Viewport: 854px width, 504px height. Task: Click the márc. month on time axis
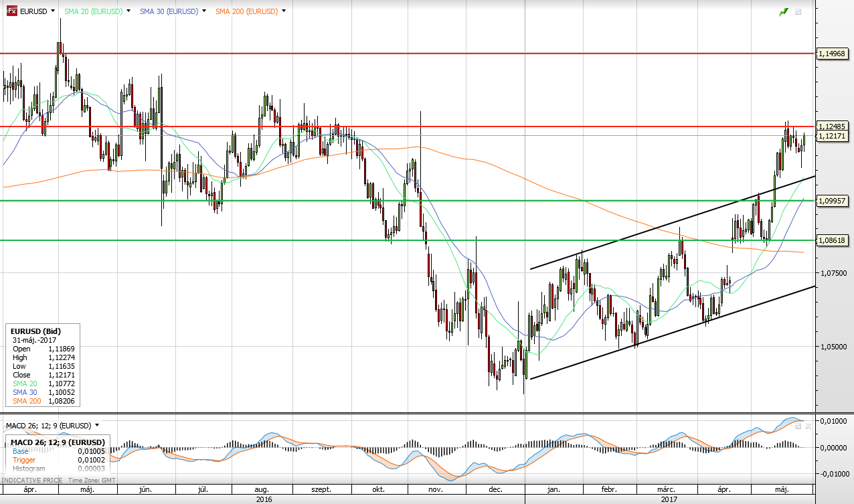[x=667, y=490]
